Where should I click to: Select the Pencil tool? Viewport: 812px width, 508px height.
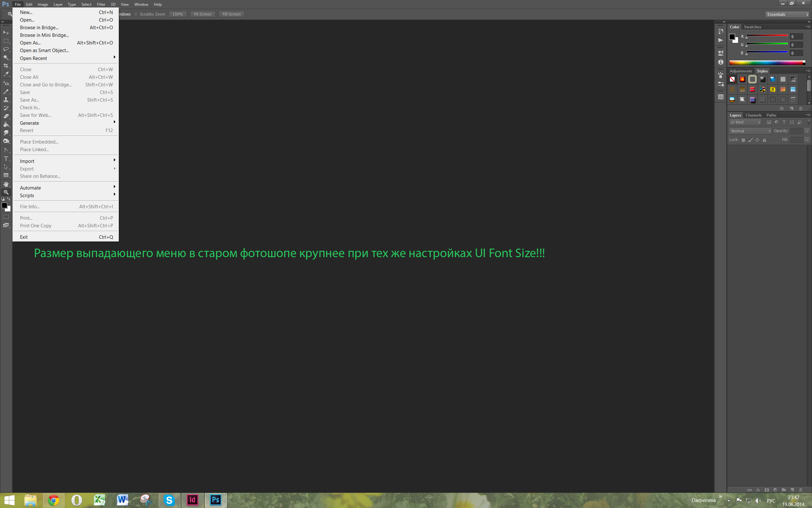pos(6,91)
